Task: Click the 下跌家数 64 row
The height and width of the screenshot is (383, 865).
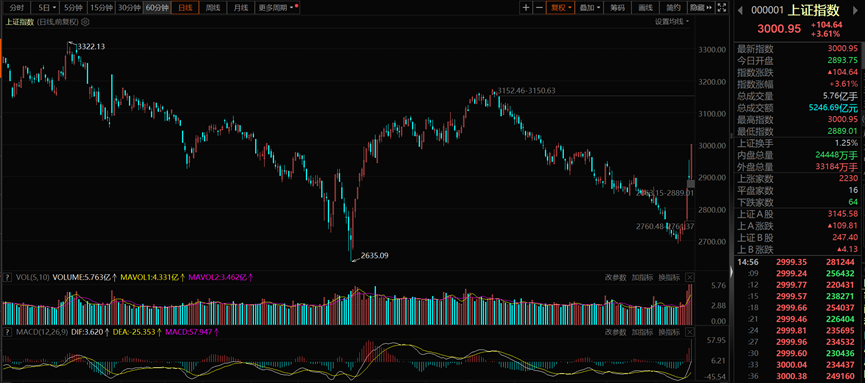Action: click(798, 202)
